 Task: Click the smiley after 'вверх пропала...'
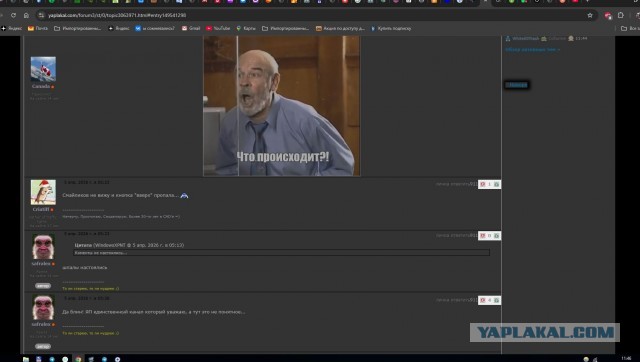point(184,195)
